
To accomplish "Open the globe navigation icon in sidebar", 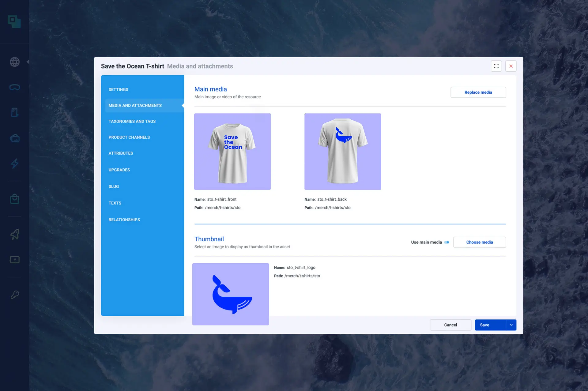I will (x=14, y=62).
